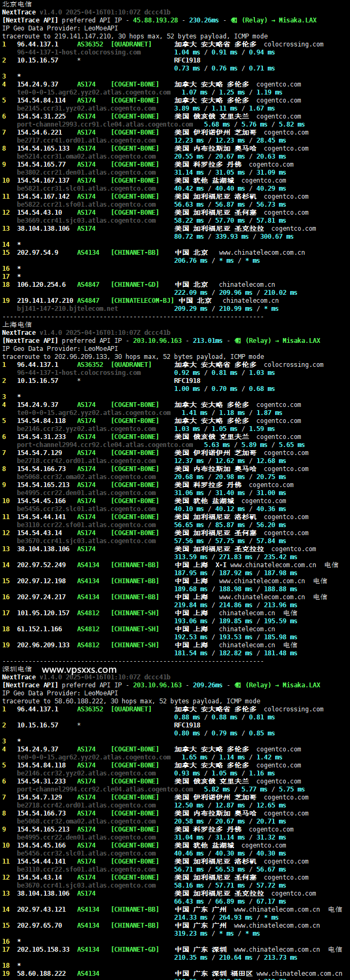
Task: Select preferred API IP 45.88.193.28
Action: click(155, 20)
